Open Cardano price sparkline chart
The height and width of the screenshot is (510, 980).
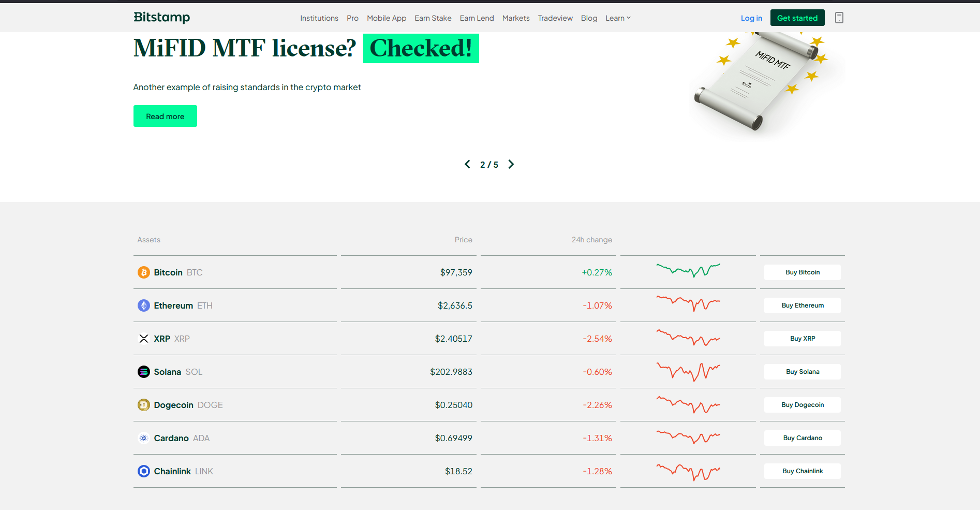tap(688, 437)
